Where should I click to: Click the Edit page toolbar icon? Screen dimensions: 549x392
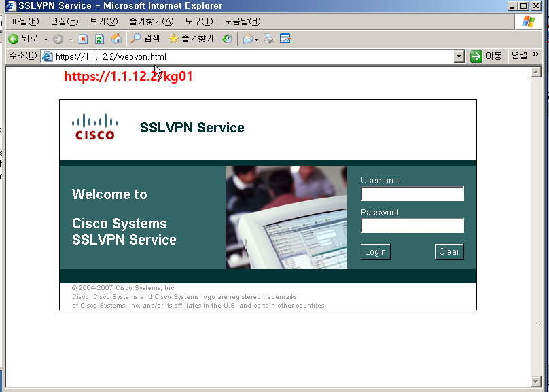coord(285,39)
